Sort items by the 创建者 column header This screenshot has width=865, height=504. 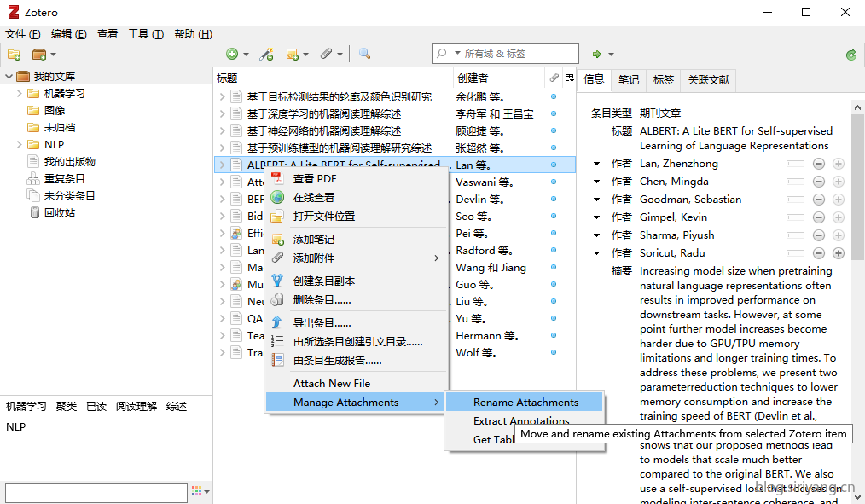click(499, 78)
